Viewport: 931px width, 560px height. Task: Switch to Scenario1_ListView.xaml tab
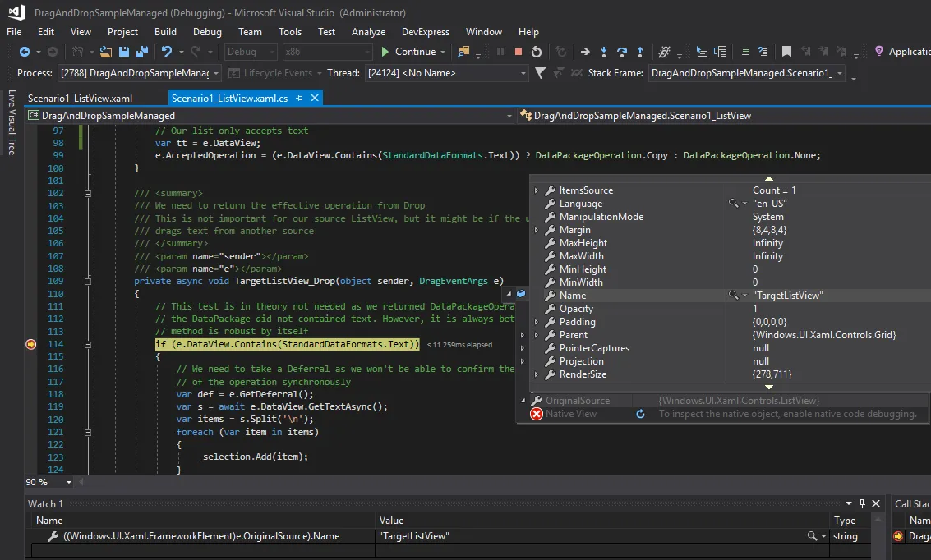80,98
